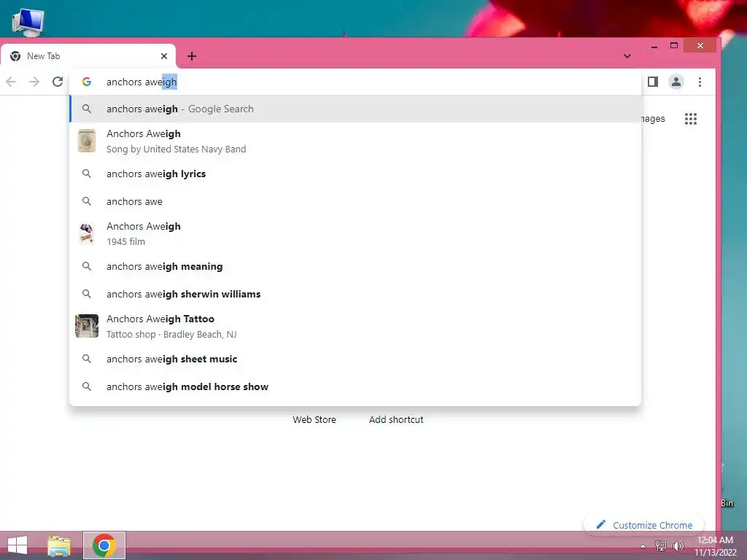Click search icon beside 'sherwin williams' suggestion
Screen dimensions: 747x560
pyautogui.click(x=87, y=294)
